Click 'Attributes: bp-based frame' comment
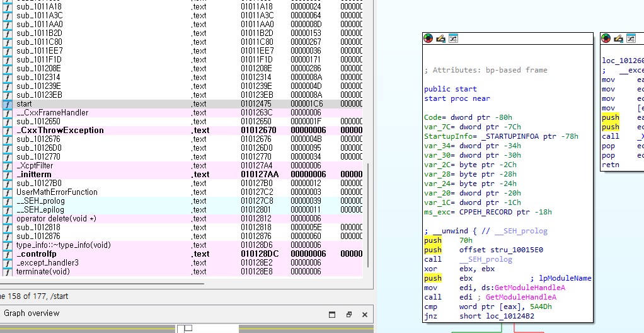 click(x=486, y=70)
